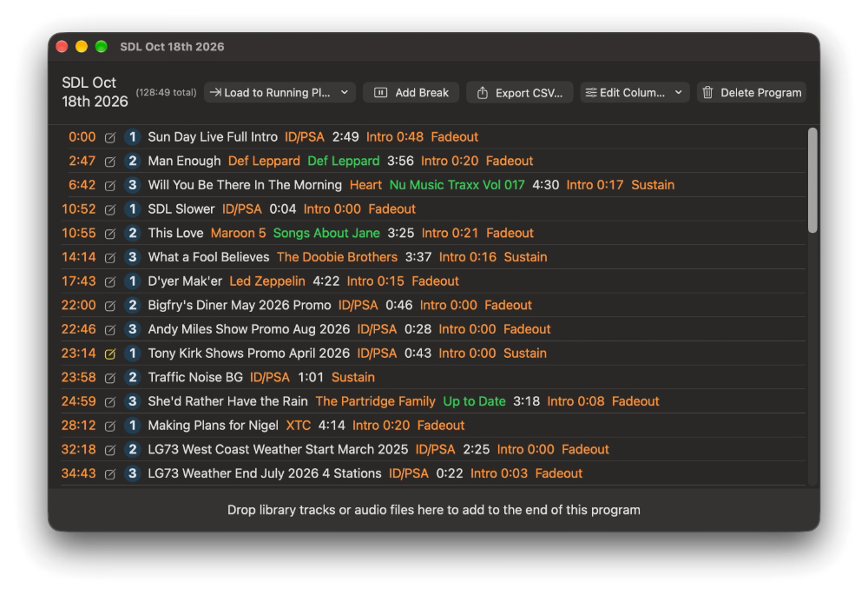
Task: Edit the This Love row via pencil icon
Action: click(110, 234)
